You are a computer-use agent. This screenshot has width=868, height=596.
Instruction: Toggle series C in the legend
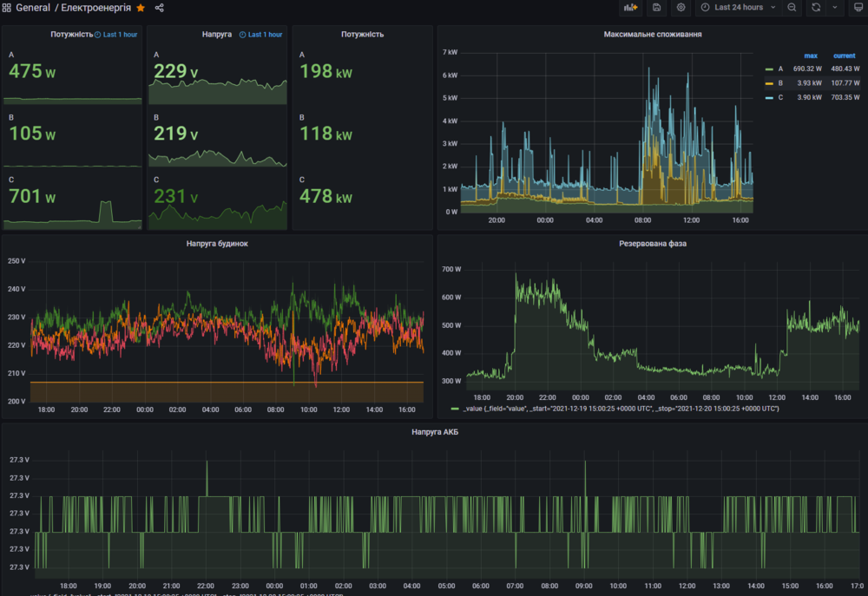[780, 97]
